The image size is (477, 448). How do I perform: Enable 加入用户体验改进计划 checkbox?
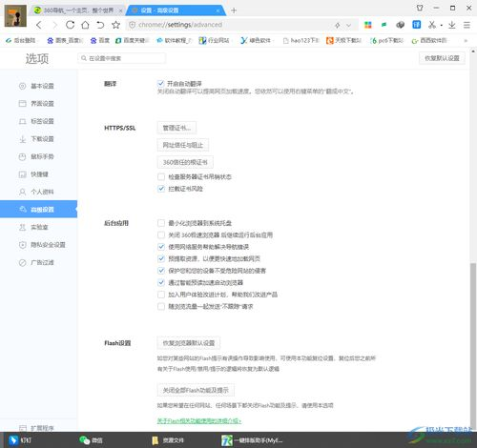161,295
